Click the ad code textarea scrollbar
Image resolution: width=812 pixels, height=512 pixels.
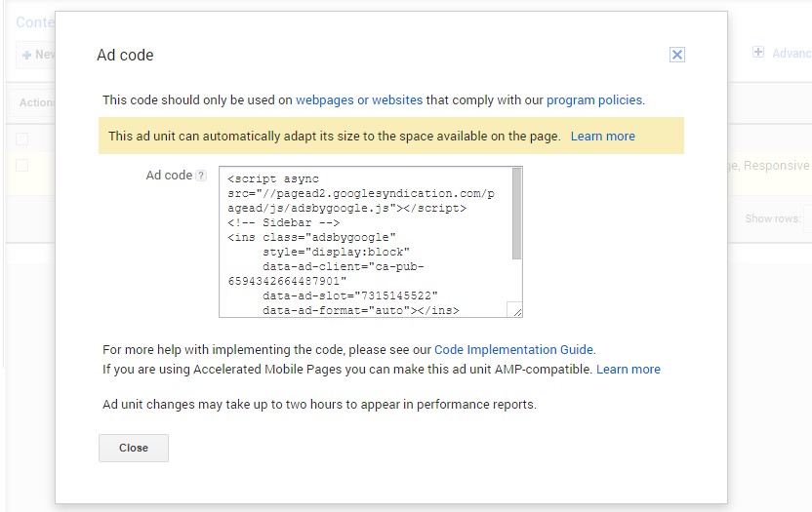516,214
